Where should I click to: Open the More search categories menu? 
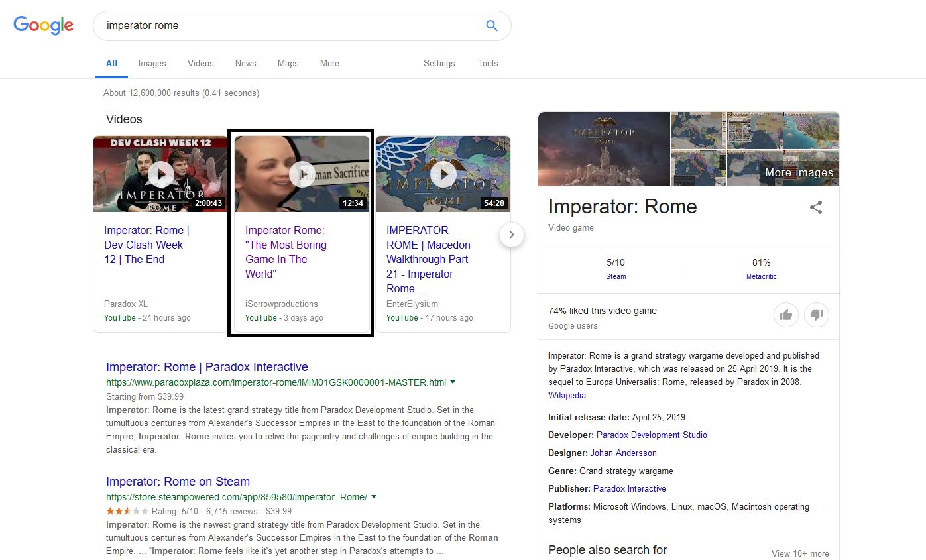[x=329, y=63]
